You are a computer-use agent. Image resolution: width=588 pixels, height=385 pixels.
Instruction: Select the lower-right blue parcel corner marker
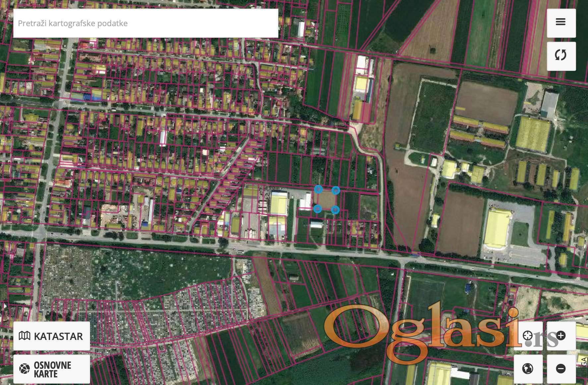(x=335, y=210)
